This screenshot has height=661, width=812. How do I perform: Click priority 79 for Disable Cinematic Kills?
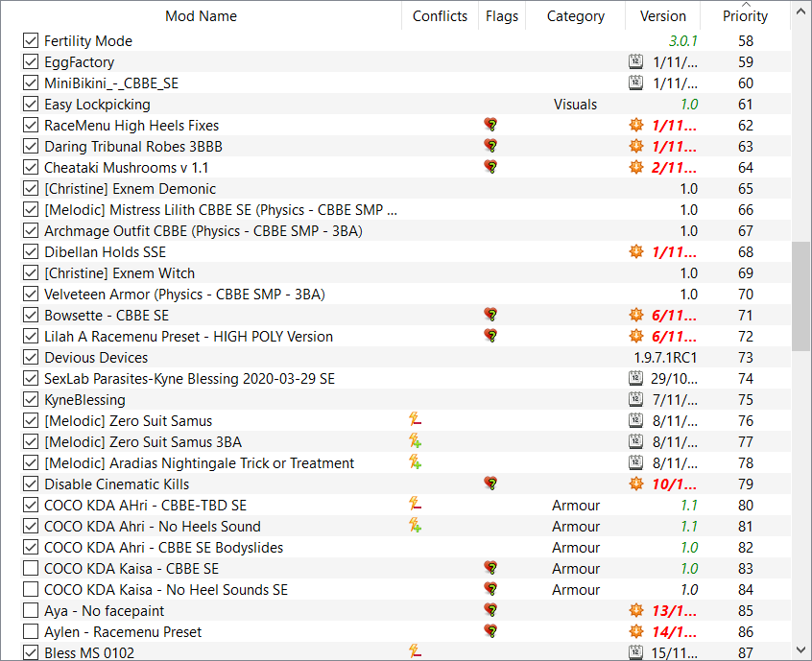point(746,484)
